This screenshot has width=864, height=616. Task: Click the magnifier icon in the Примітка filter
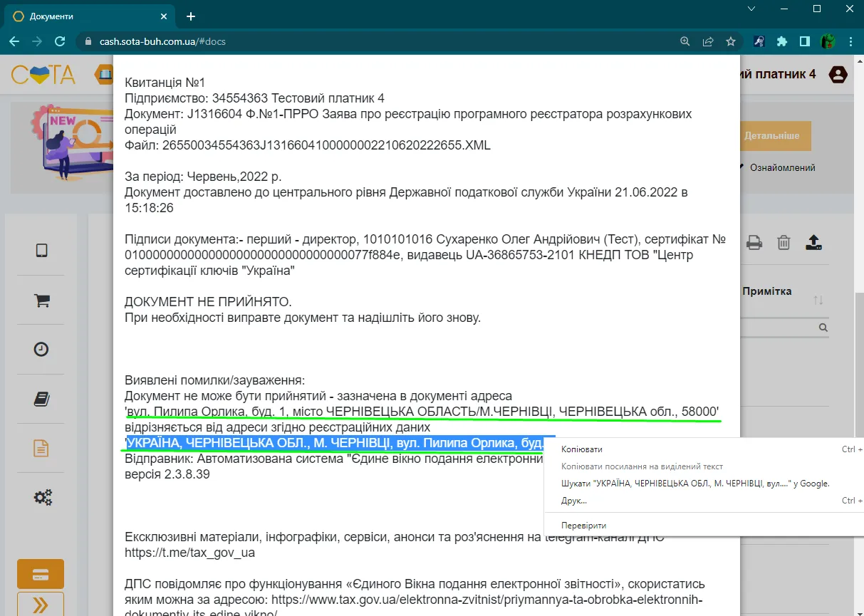point(823,328)
